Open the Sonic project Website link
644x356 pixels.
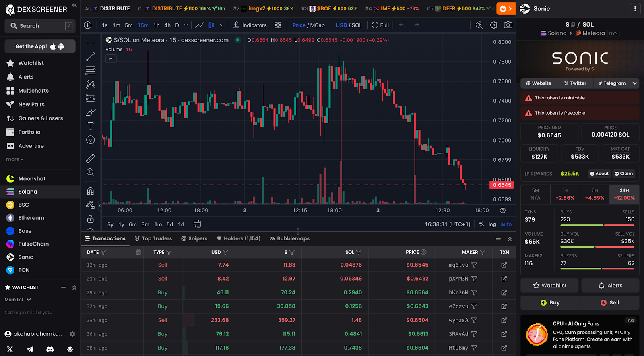click(x=539, y=83)
